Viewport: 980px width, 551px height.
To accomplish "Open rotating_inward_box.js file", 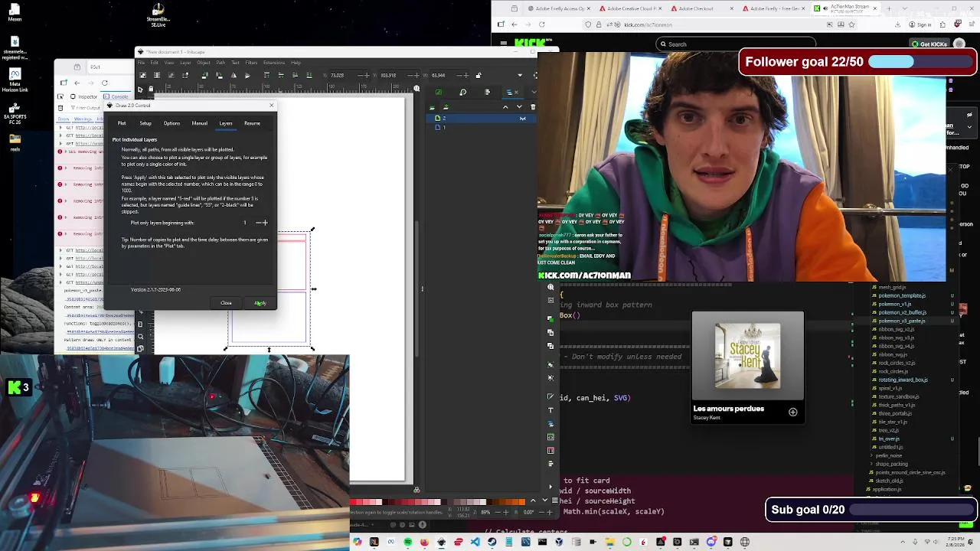I will click(903, 380).
